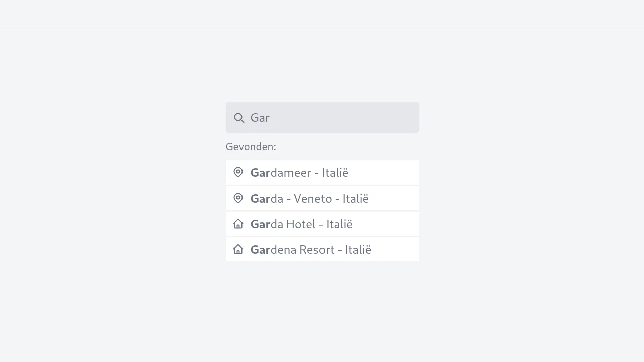
Task: Select the Gardameer - Italië suggestion
Action: 322,173
